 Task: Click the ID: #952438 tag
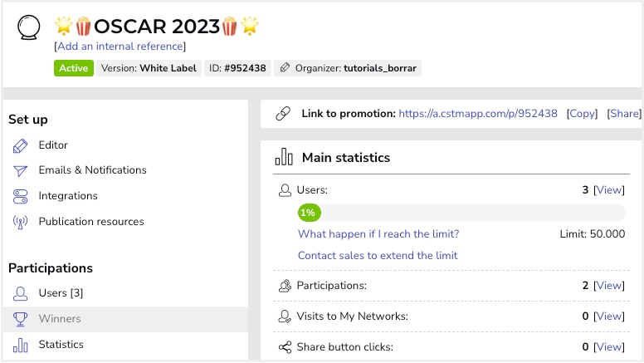point(237,68)
